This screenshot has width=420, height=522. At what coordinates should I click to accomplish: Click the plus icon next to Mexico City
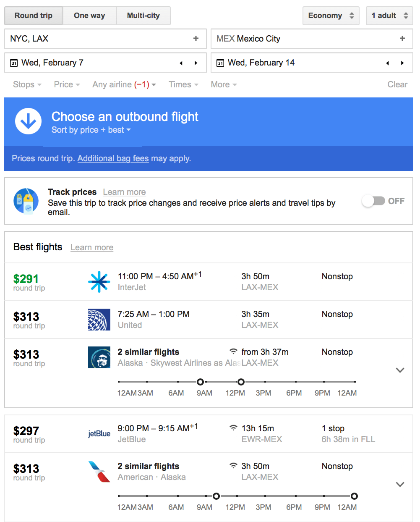(x=402, y=38)
